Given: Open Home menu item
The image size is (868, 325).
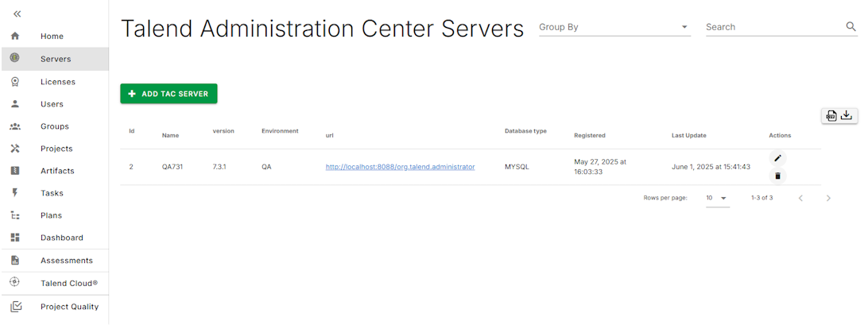Looking at the screenshot, I should coord(52,36).
